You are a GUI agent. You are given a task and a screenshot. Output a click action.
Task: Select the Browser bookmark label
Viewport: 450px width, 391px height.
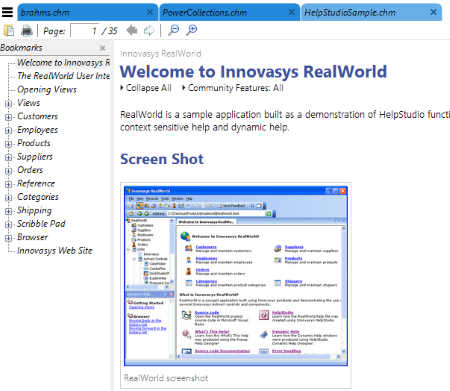32,237
